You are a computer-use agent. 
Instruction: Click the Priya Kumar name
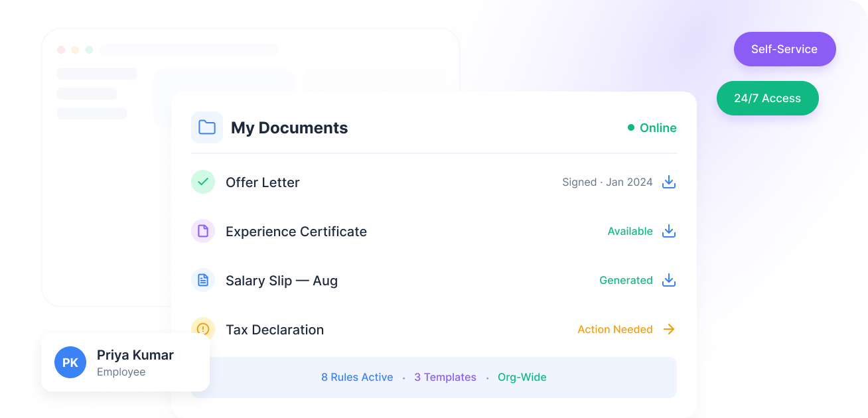coord(135,355)
